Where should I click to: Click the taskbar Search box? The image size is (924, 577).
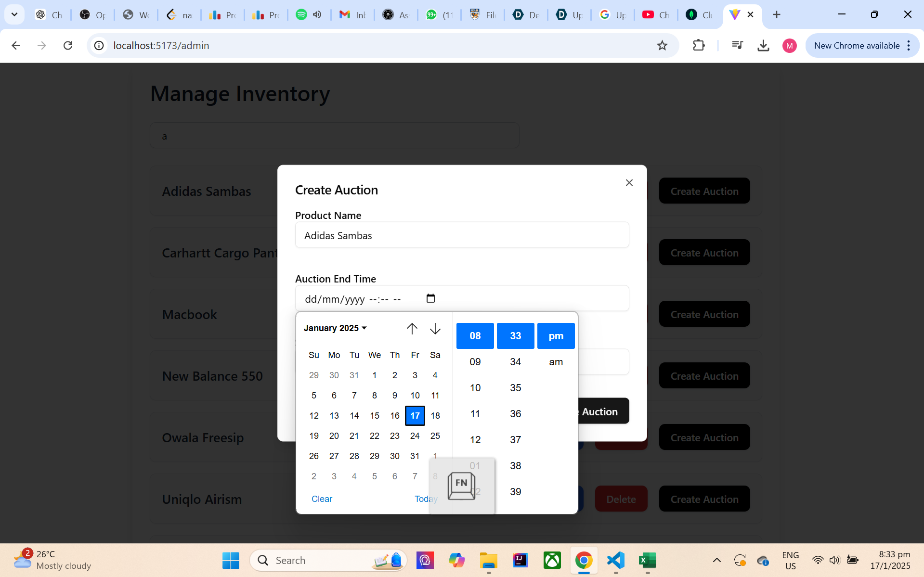328,560
